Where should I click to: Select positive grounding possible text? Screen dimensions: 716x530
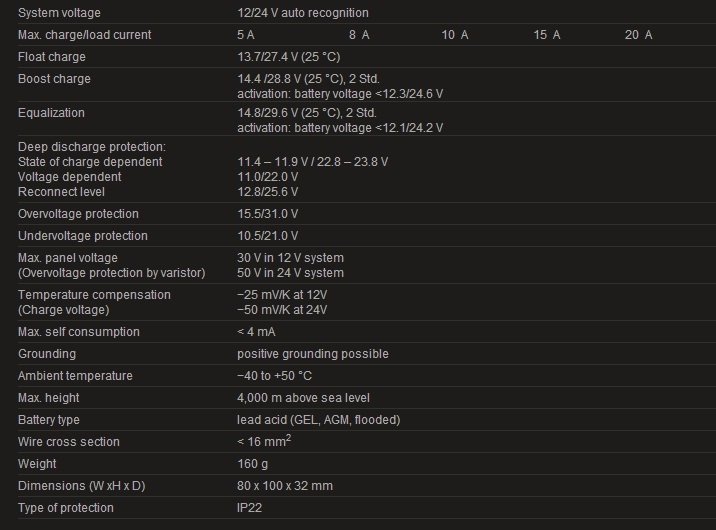click(x=313, y=354)
